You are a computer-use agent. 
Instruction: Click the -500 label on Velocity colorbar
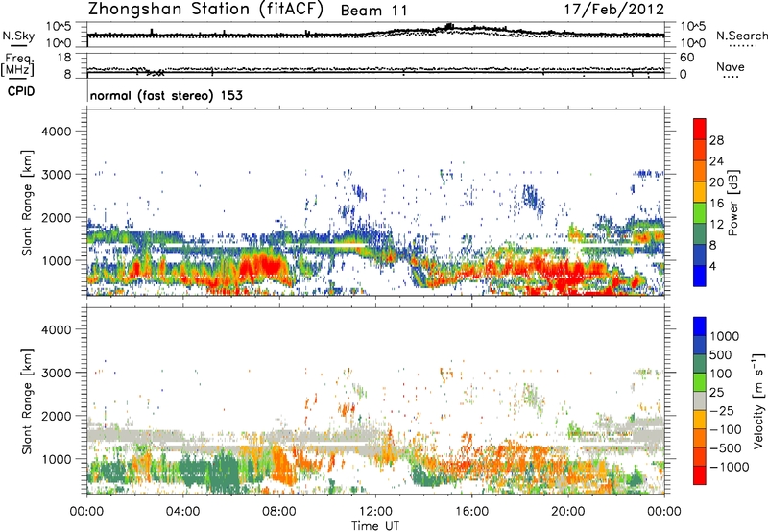[726, 448]
